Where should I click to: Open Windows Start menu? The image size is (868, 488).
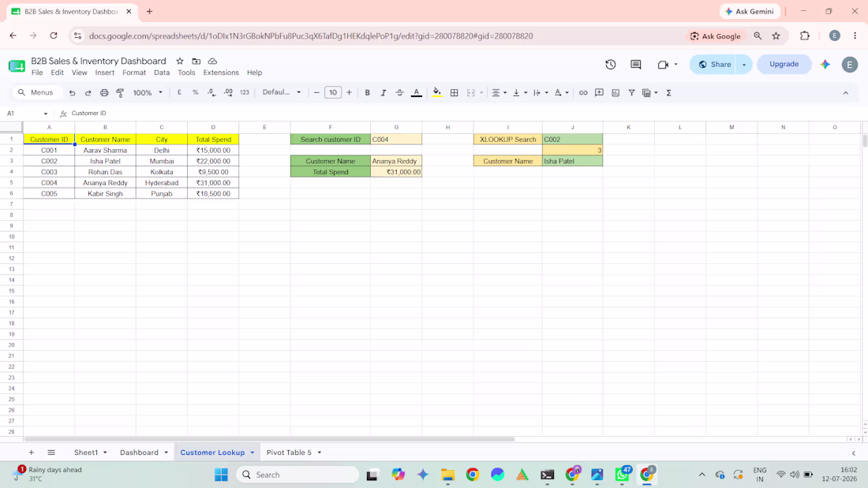tap(222, 475)
